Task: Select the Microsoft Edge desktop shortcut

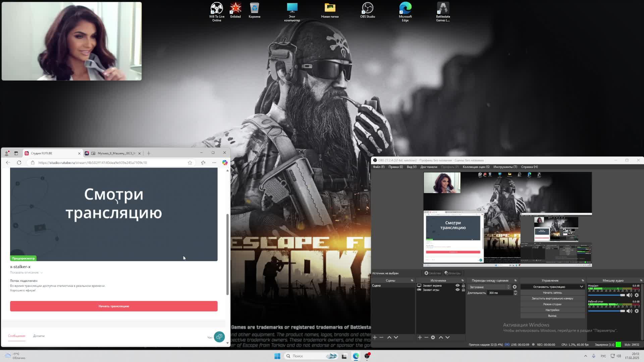Action: click(405, 12)
